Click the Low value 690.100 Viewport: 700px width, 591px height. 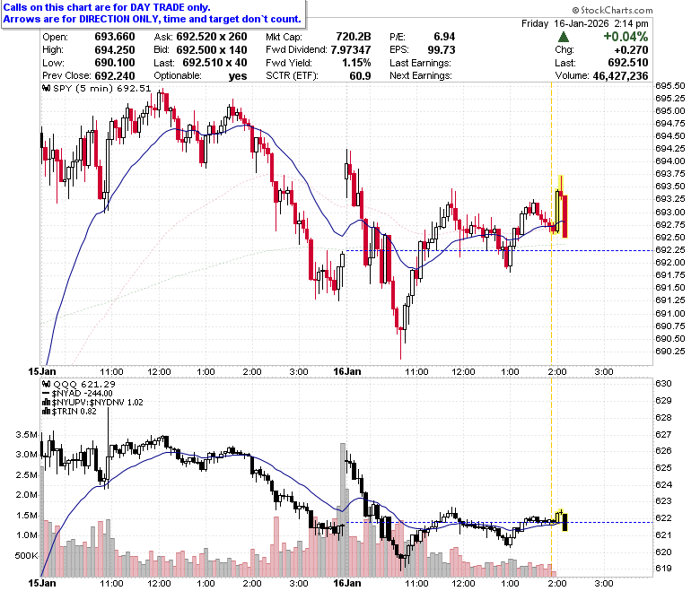115,63
